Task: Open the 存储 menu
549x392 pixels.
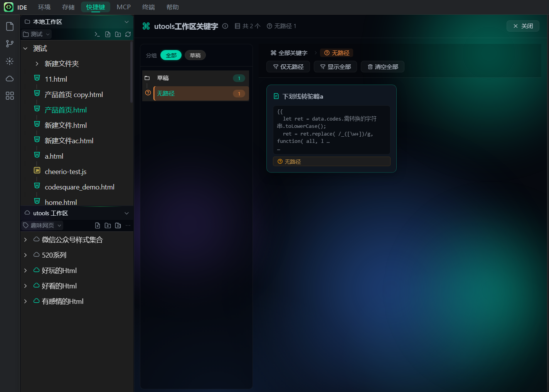Action: click(68, 7)
